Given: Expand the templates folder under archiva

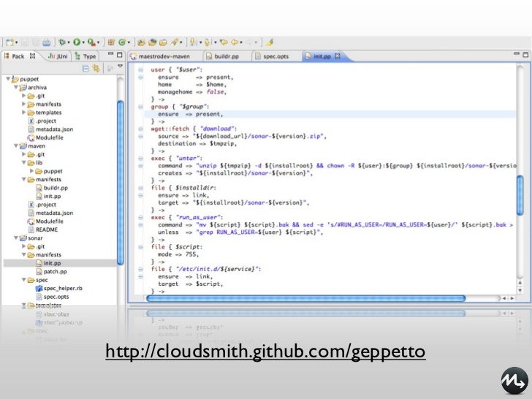Looking at the screenshot, I should [x=23, y=113].
